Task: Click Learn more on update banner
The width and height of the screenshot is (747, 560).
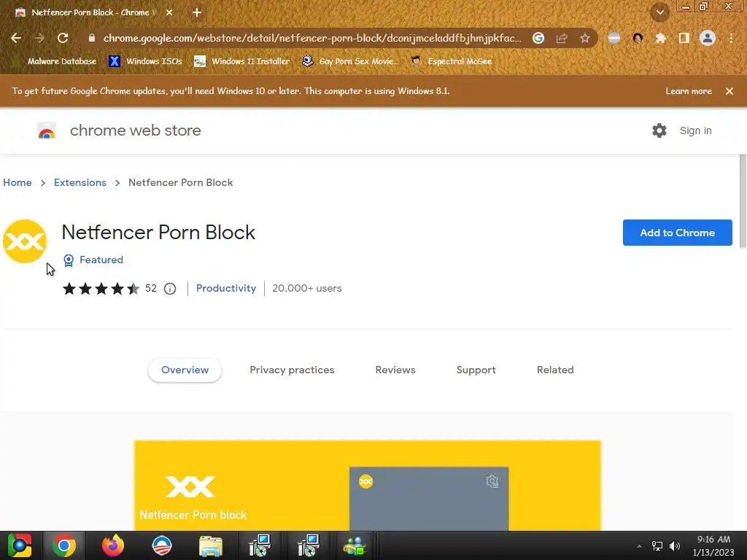Action: (x=689, y=91)
